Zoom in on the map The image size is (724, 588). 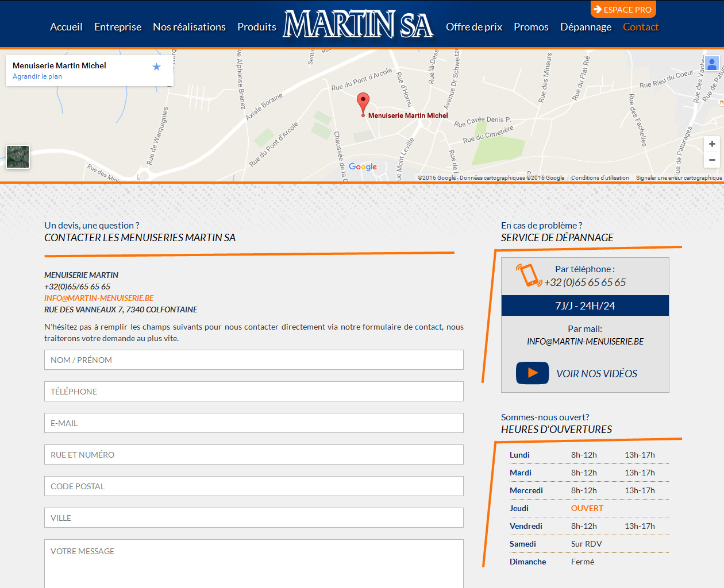(712, 144)
